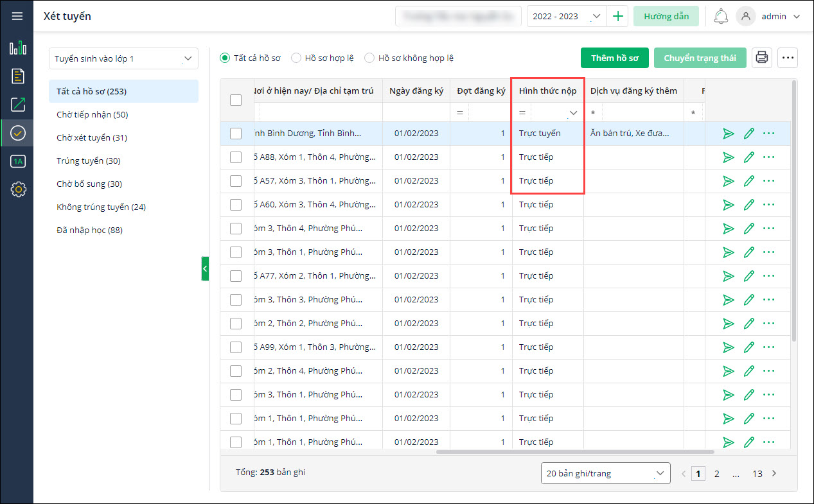
Task: Edit the Trực tuyến row record
Action: 748,134
